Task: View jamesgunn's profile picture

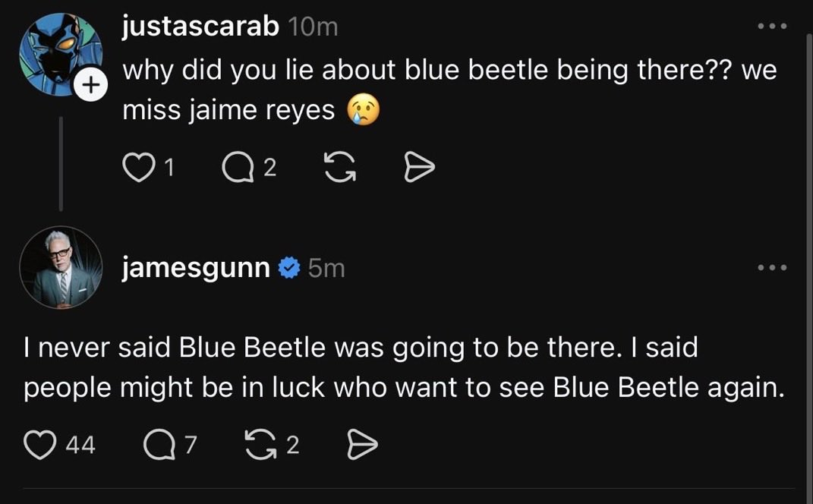Action: click(61, 267)
